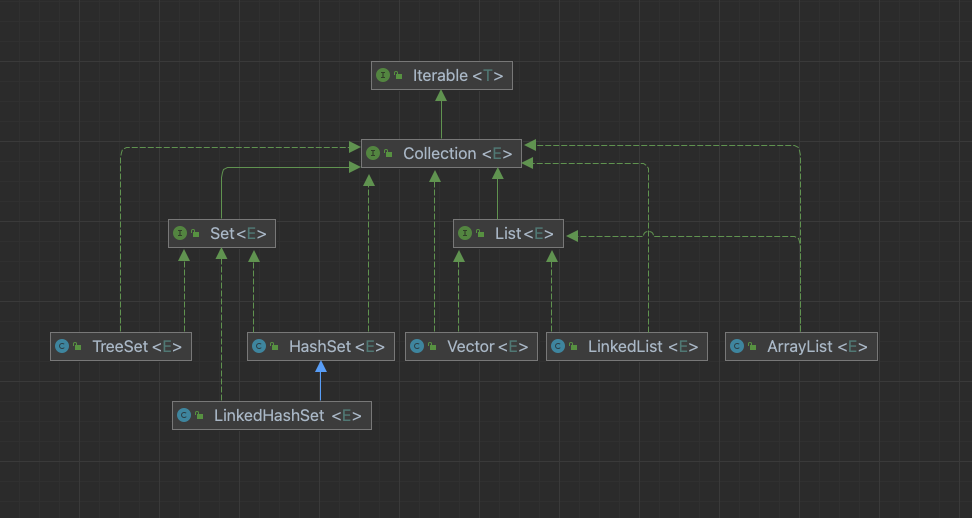
Task: Click the public lock icon on Set
Action: click(195, 234)
